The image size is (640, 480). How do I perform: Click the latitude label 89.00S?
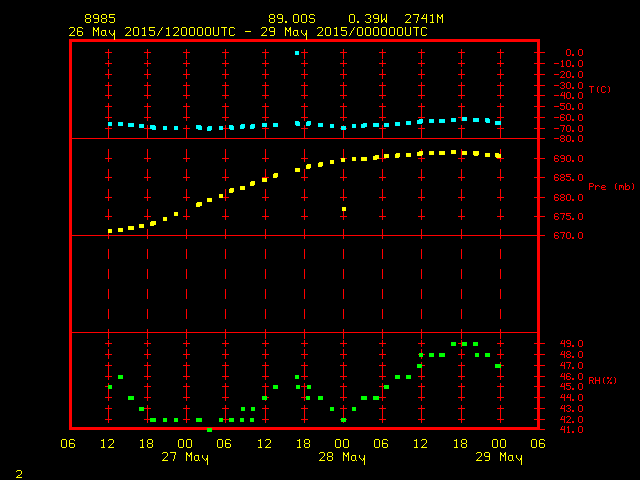pyautogui.click(x=292, y=19)
